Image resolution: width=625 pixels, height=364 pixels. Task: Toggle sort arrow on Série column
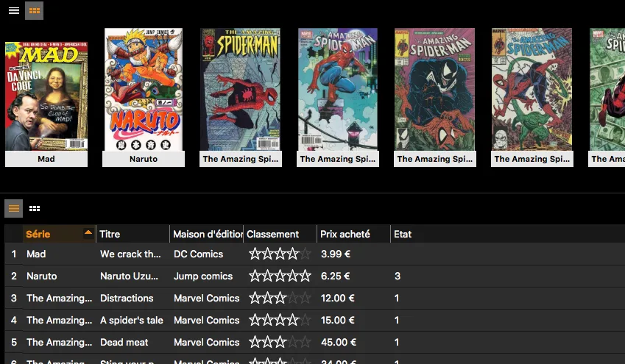pos(88,233)
